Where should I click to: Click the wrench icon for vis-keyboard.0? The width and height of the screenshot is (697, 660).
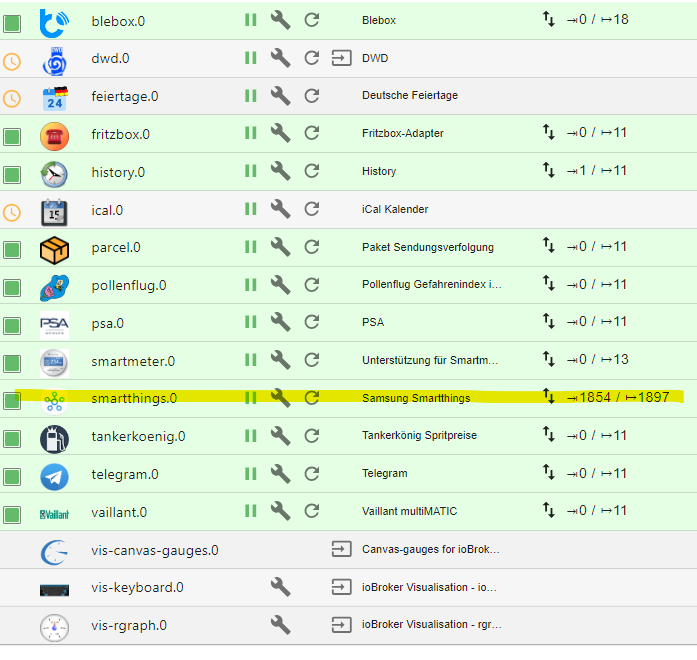click(x=281, y=587)
